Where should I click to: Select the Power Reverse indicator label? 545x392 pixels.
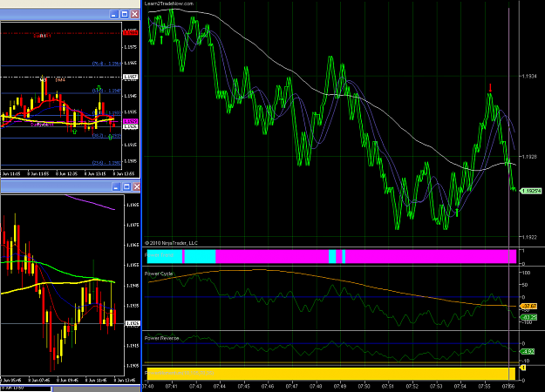(x=161, y=338)
